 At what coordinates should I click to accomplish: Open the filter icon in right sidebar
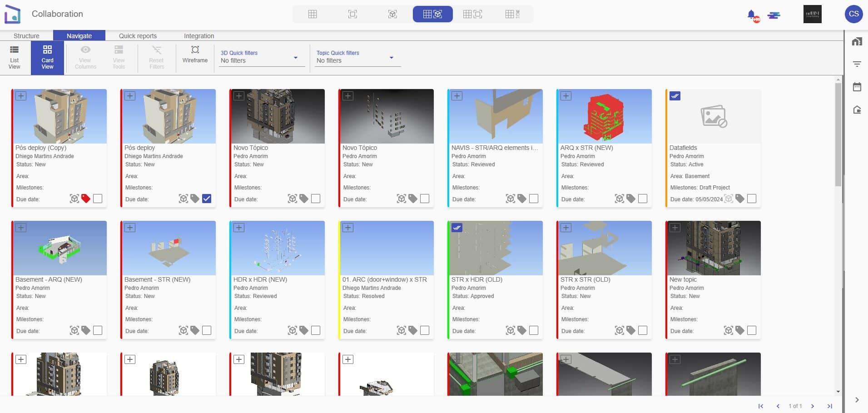tap(857, 64)
